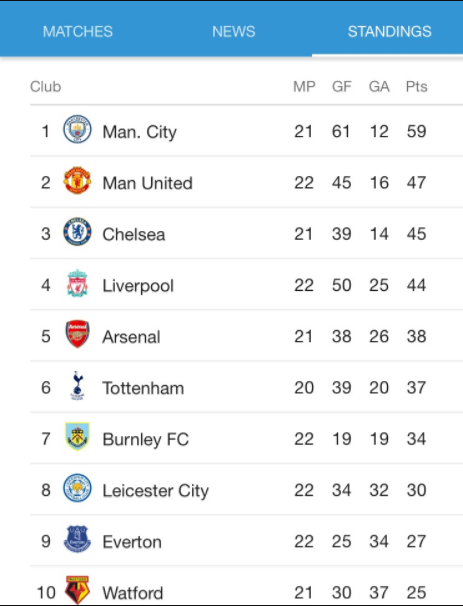Select the Arsenal club badge
This screenshot has width=463, height=606.
point(77,334)
